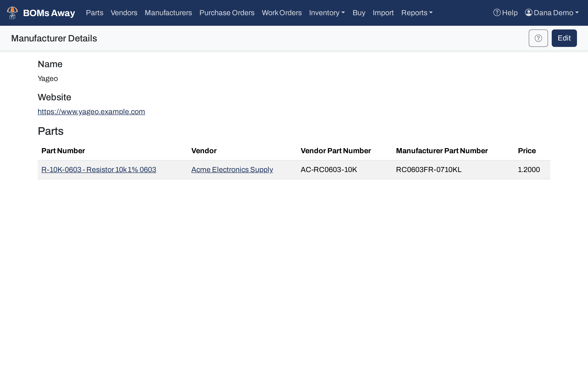588x368 pixels.
Task: Open the Dana Demo user menu
Action: 552,13
